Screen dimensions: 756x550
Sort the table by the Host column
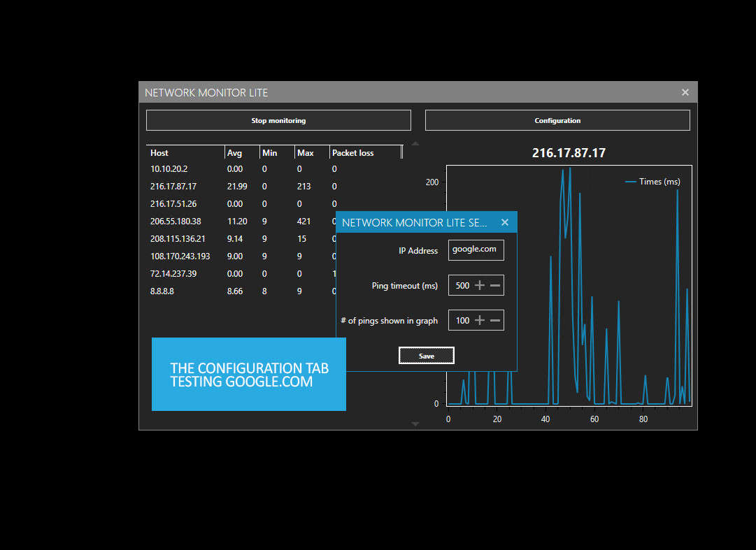[159, 152]
